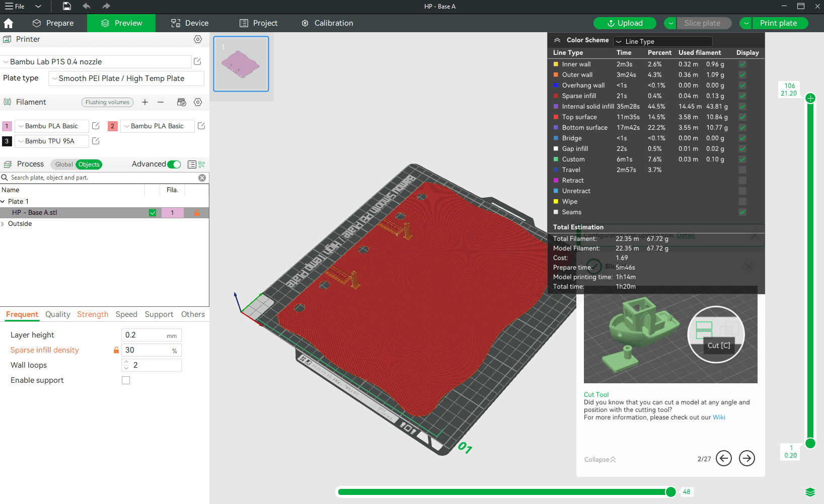Open the Wiki link

[719, 417]
